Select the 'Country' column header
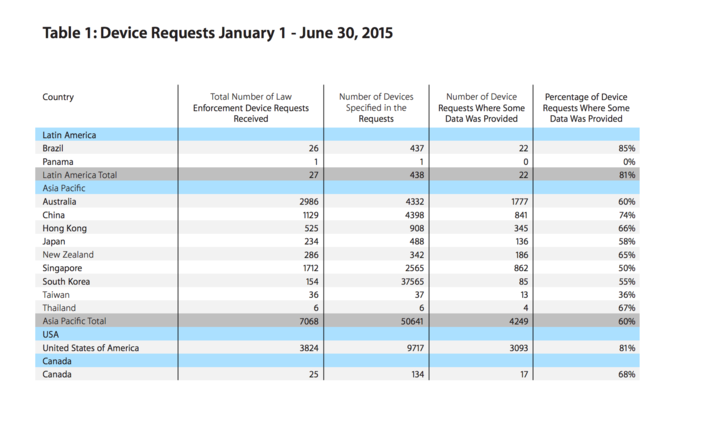This screenshot has height=434, width=720. pos(58,97)
